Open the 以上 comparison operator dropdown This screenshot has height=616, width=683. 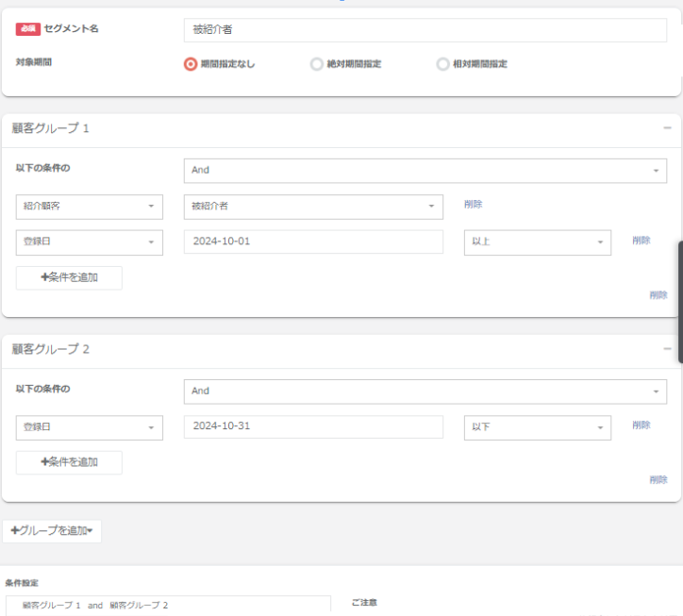point(538,242)
